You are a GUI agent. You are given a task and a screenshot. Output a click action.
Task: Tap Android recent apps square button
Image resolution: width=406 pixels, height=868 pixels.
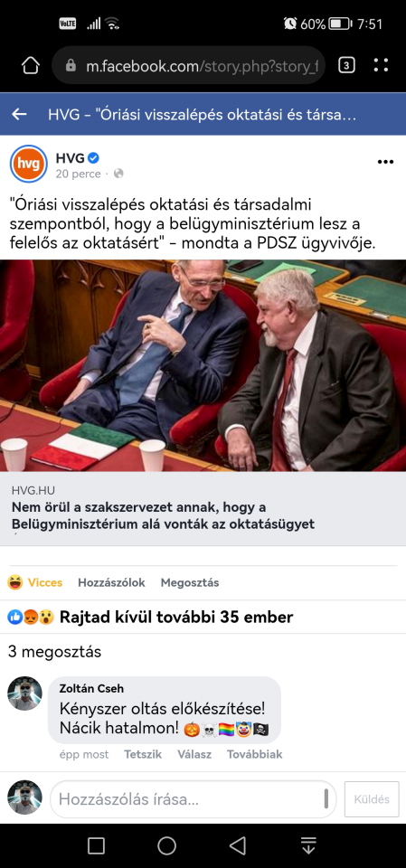[97, 845]
